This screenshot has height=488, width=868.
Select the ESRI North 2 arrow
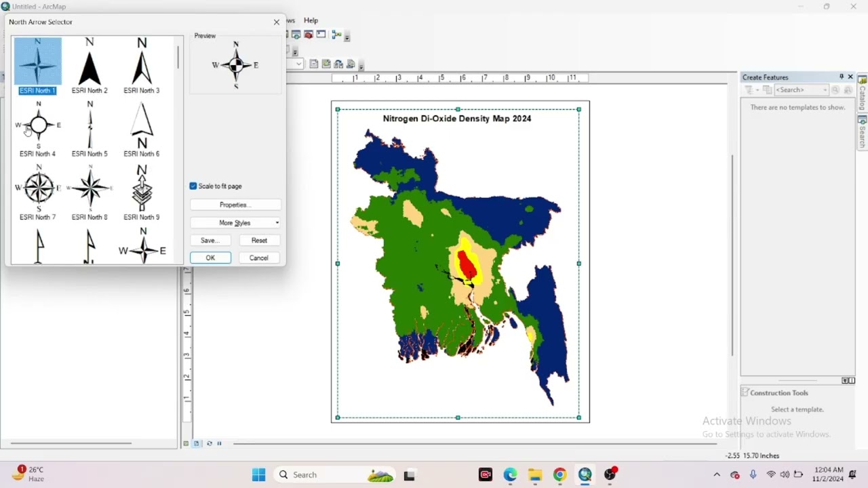[90, 66]
